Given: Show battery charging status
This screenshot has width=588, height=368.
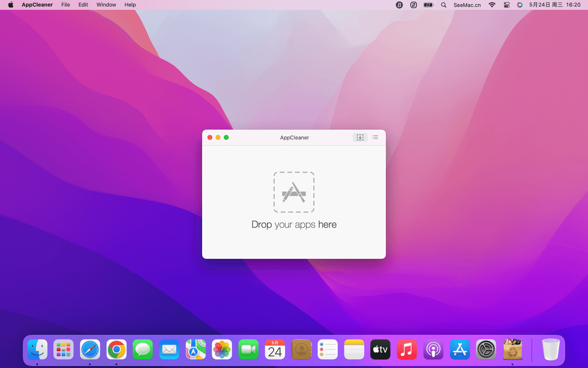Looking at the screenshot, I should point(428,5).
